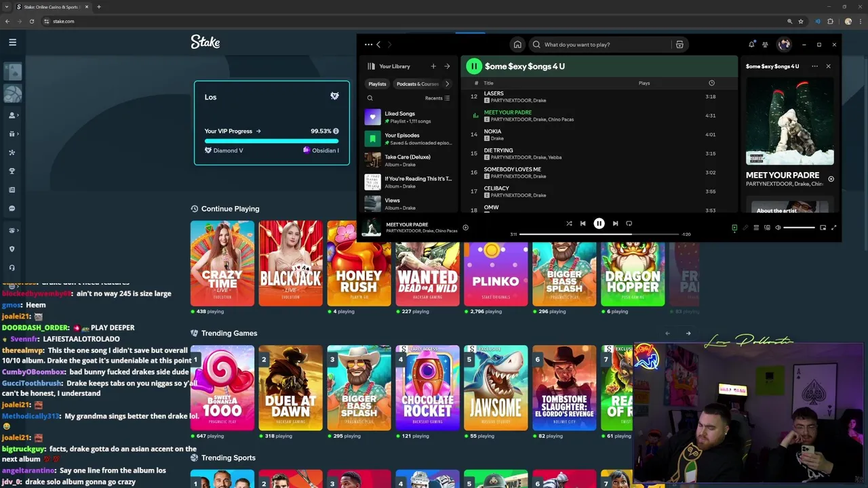Open the responsible gambling shield icon
The image size is (868, 488).
(12, 249)
